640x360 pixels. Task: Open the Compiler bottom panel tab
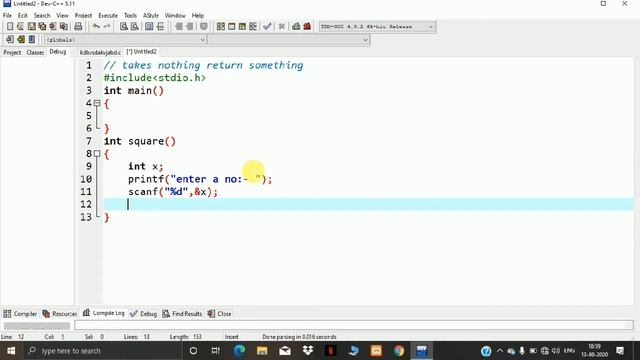(x=20, y=313)
